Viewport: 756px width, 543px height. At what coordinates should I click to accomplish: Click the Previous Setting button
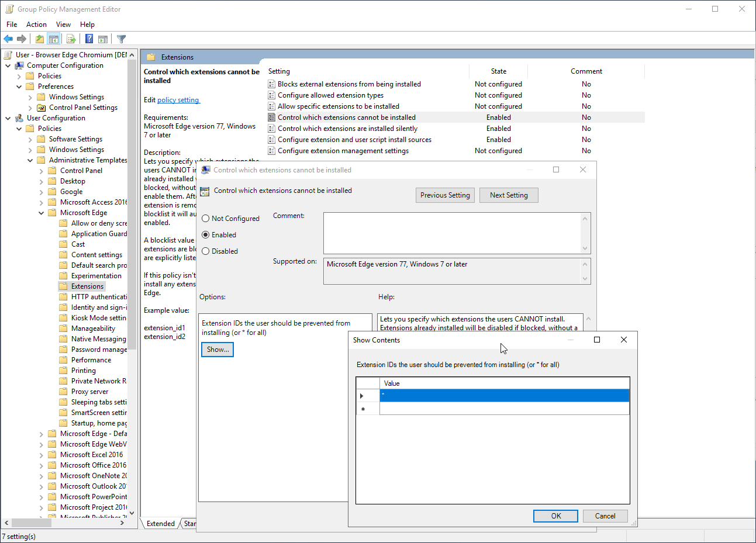click(x=445, y=195)
